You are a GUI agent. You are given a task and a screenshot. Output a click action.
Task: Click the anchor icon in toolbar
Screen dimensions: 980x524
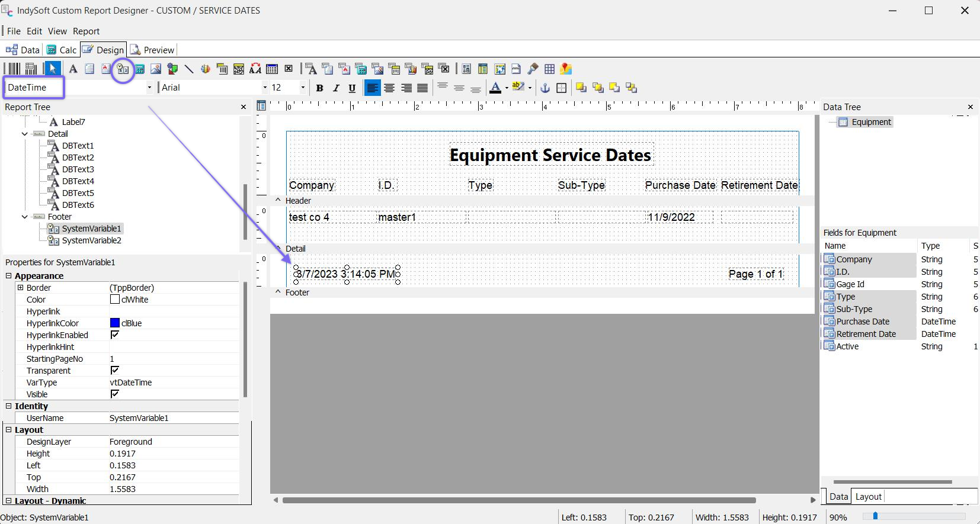tap(545, 88)
